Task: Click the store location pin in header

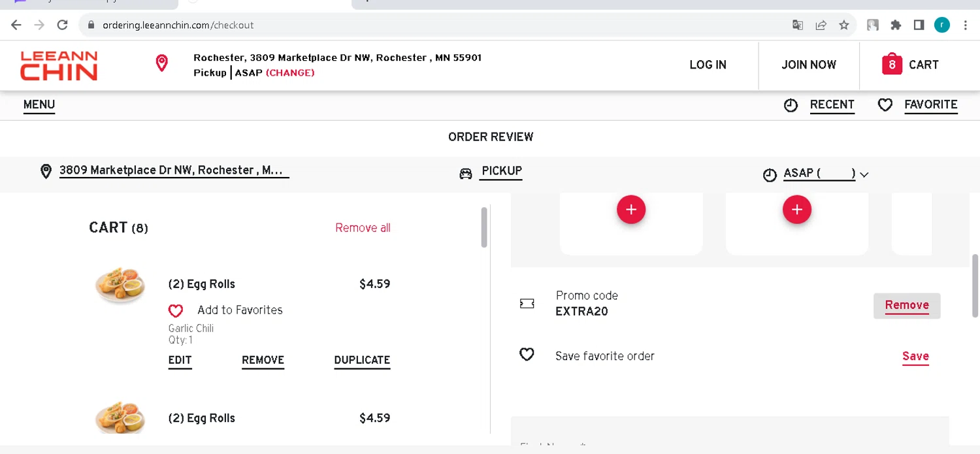Action: [161, 63]
